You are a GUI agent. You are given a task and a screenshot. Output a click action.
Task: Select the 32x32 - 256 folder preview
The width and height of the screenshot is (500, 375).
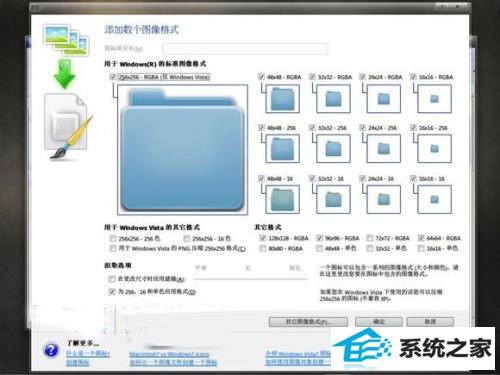333,149
